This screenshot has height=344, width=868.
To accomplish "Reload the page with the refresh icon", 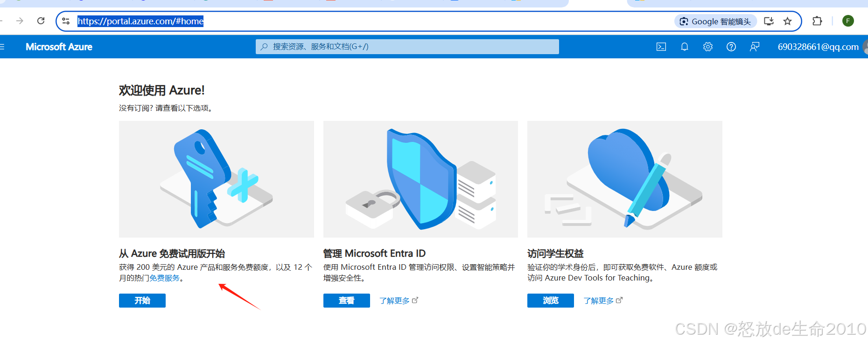I will tap(41, 21).
